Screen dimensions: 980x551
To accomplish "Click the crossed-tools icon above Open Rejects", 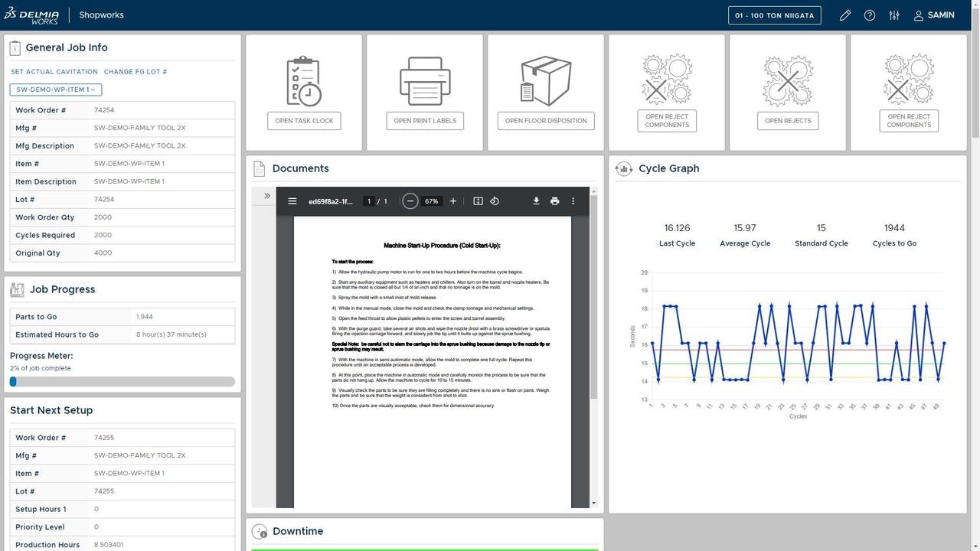I will click(x=787, y=77).
